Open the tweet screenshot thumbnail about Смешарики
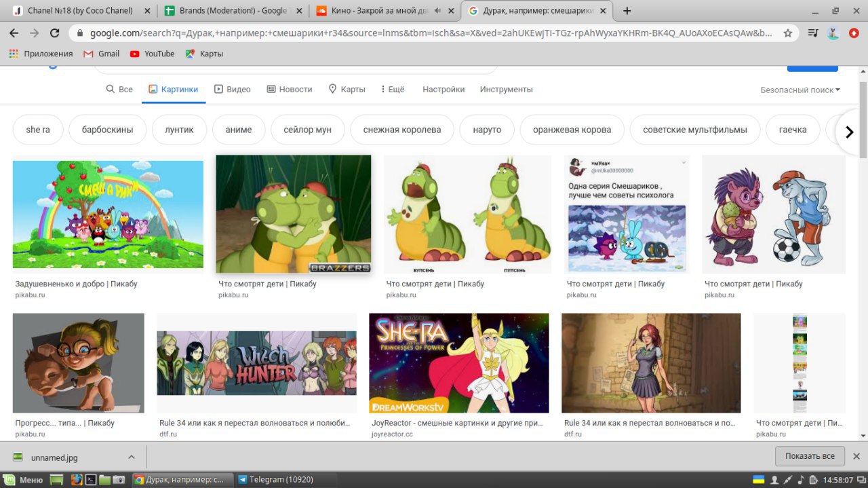Viewport: 868px width, 488px height. (x=627, y=214)
